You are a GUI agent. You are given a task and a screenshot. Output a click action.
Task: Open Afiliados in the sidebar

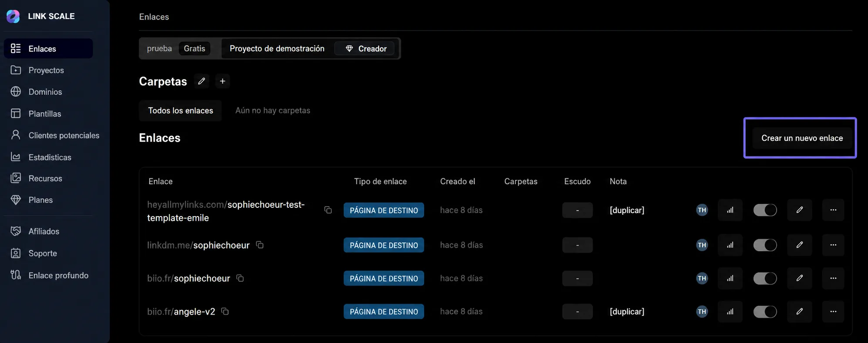(x=48, y=231)
